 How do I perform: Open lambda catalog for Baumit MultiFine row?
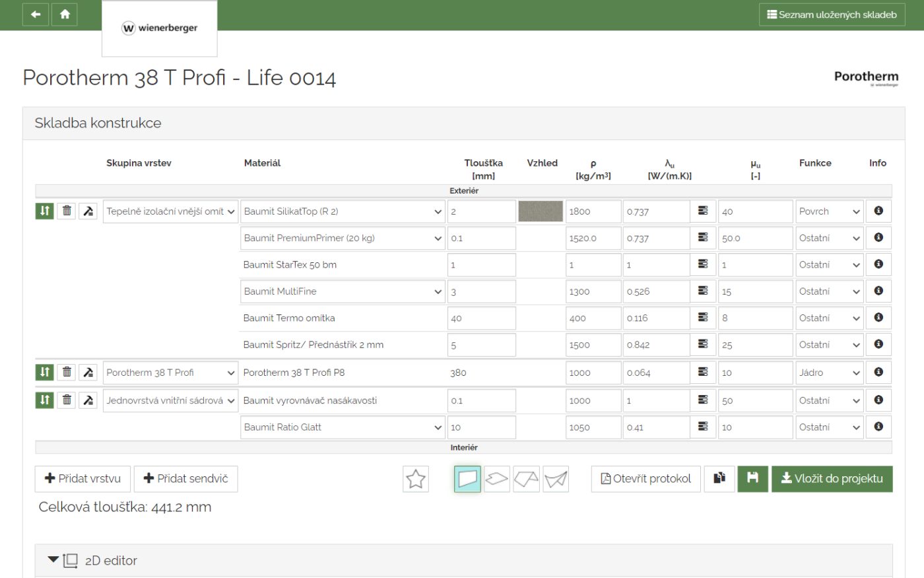[x=702, y=291]
